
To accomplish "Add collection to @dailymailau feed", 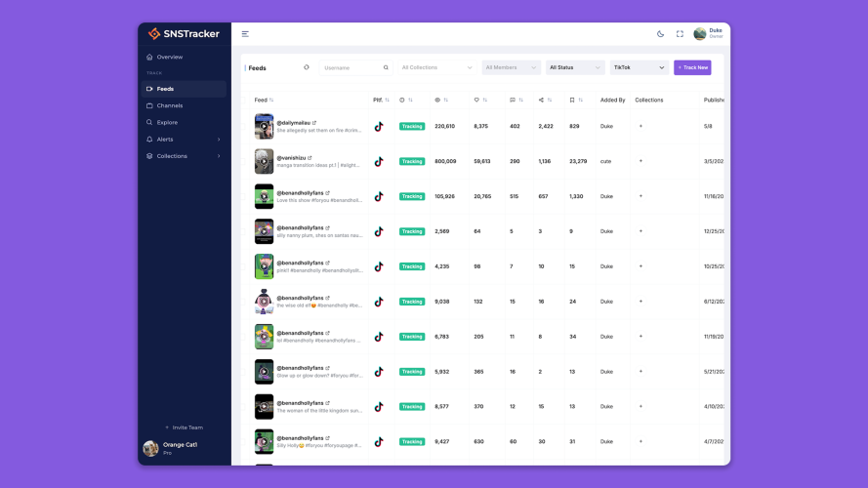I will coord(641,126).
